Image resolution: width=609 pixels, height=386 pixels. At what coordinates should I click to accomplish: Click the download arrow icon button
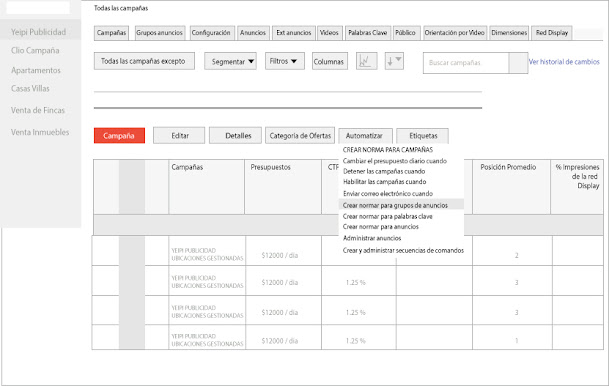[x=394, y=61]
